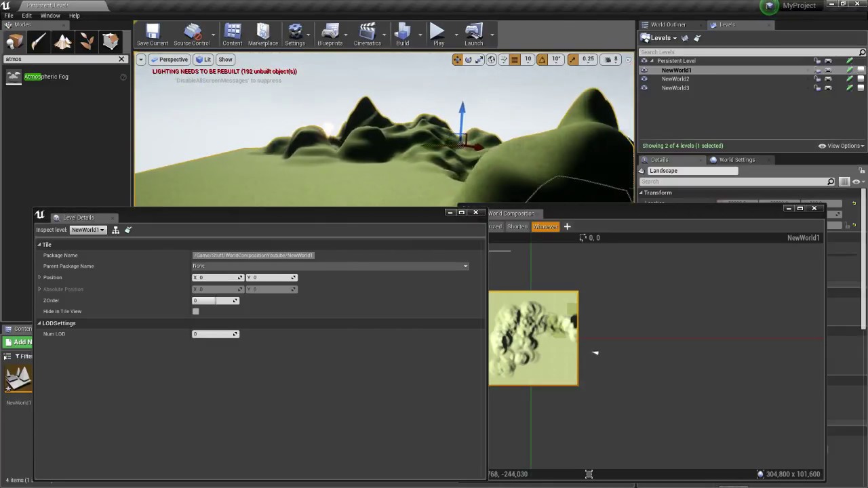Toggle visibility eye for NewWorld1 level

point(644,70)
